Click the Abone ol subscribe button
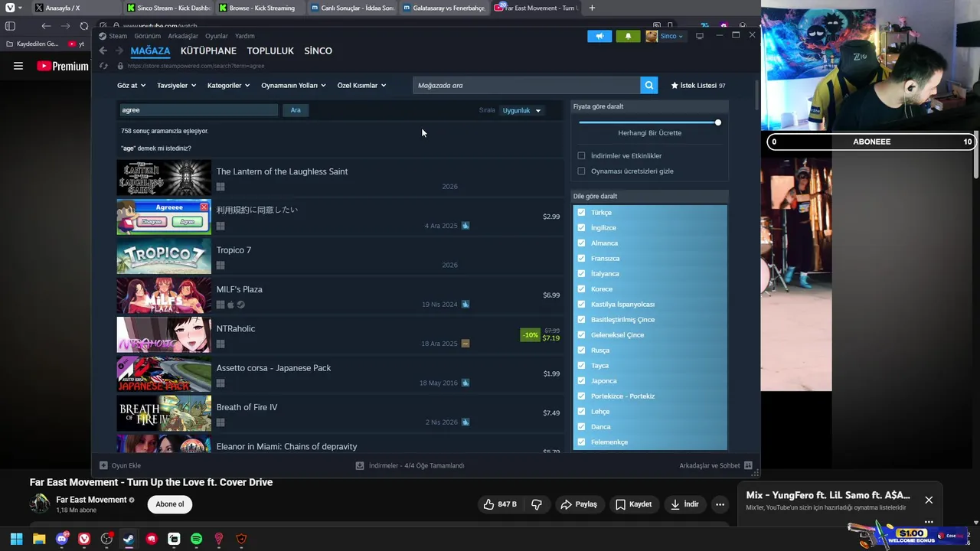This screenshot has height=551, width=980. click(x=170, y=504)
